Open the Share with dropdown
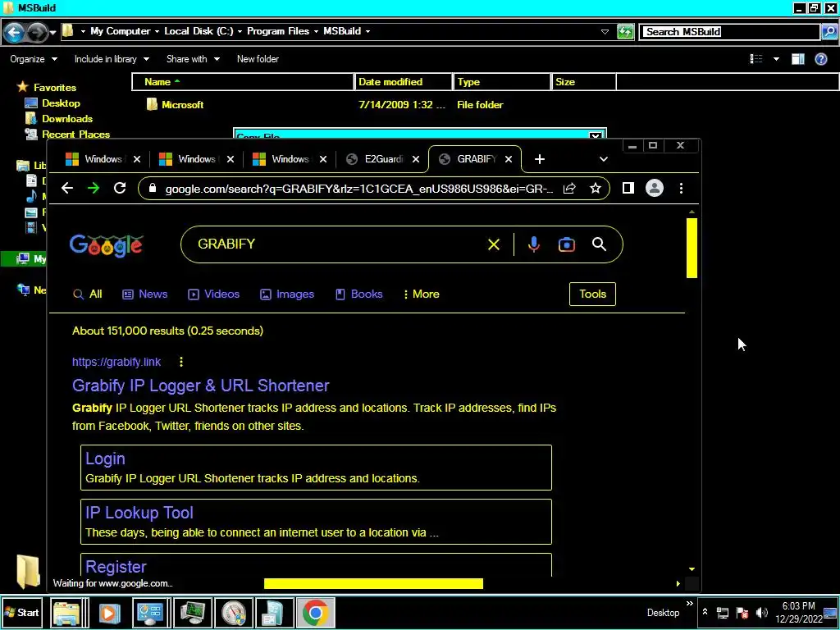Image resolution: width=840 pixels, height=630 pixels. click(193, 59)
